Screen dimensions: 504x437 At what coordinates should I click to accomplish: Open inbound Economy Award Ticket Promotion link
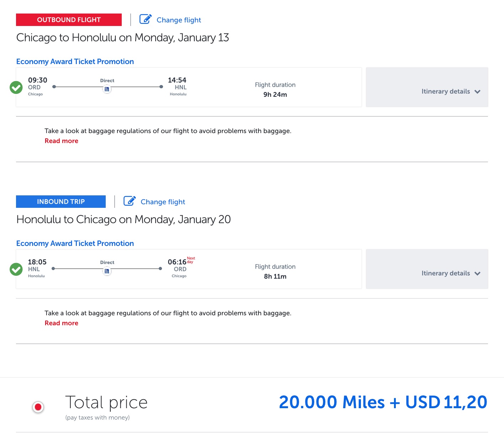tap(75, 243)
